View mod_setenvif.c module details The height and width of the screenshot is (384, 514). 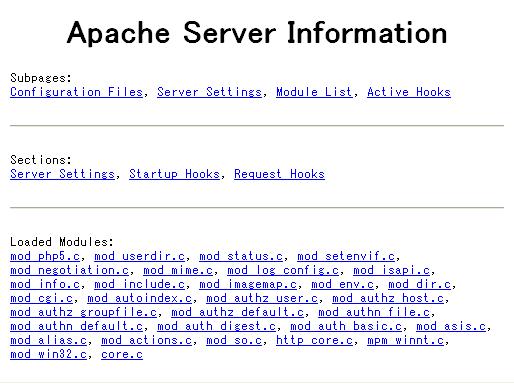point(346,256)
